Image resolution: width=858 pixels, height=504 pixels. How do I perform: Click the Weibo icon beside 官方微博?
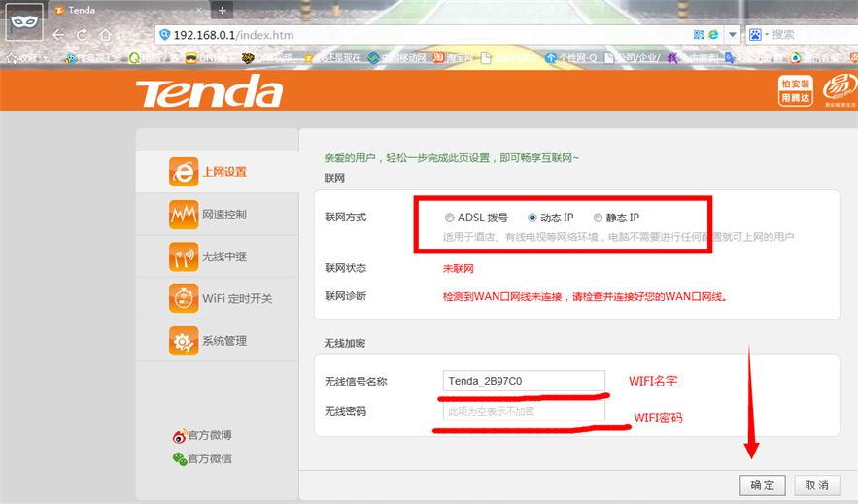180,436
